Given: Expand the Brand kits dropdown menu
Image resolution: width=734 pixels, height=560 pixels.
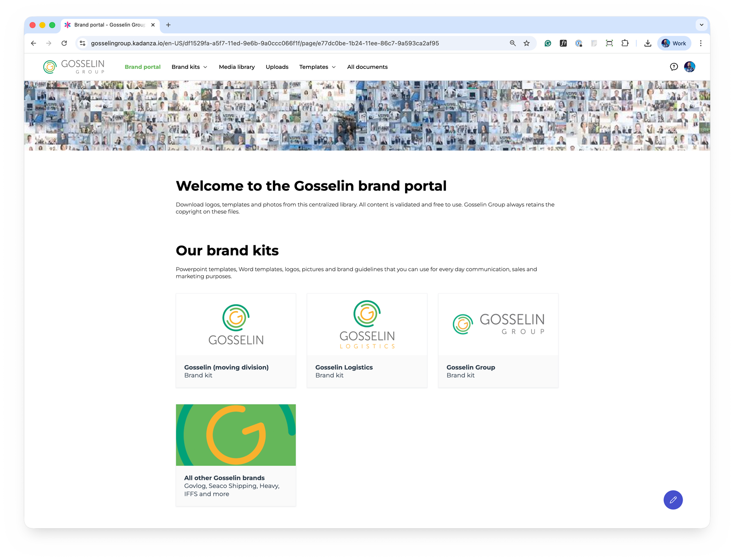Looking at the screenshot, I should tap(189, 67).
